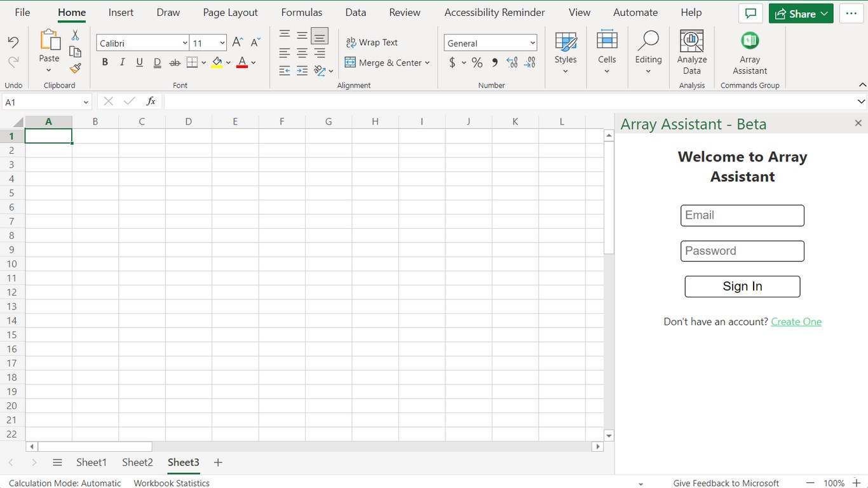This screenshot has height=488, width=868.
Task: Toggle Merge & Center
Action: (383, 62)
